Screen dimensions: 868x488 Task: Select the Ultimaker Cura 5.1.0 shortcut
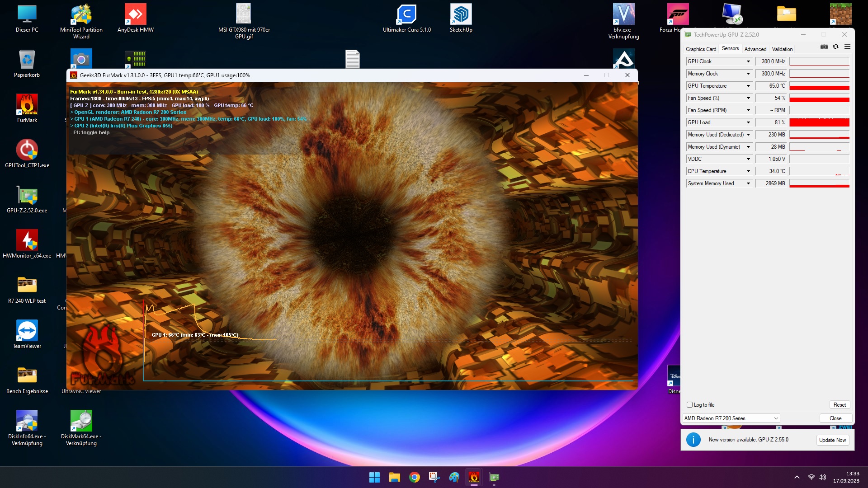[407, 18]
